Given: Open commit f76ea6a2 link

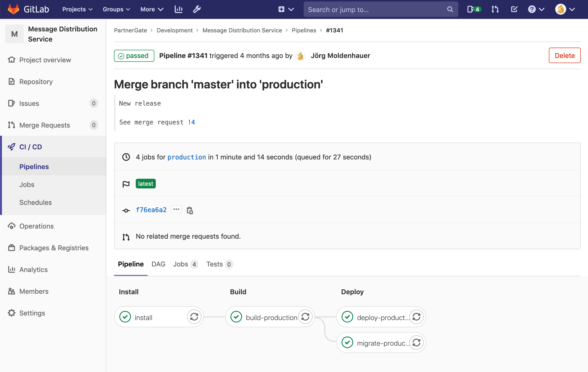Looking at the screenshot, I should tap(151, 210).
